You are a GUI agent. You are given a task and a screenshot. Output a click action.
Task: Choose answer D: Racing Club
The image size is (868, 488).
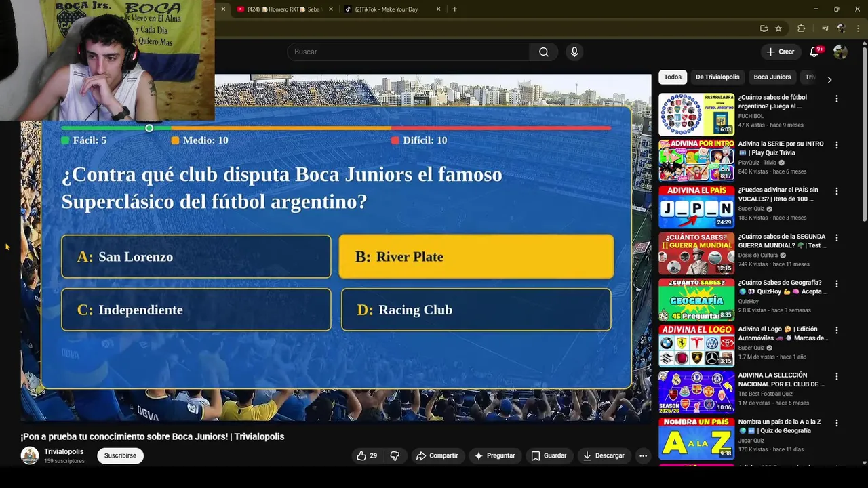[476, 310]
